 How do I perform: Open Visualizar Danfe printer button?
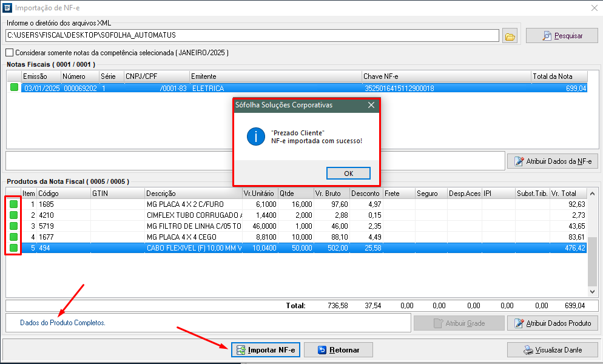click(x=552, y=350)
